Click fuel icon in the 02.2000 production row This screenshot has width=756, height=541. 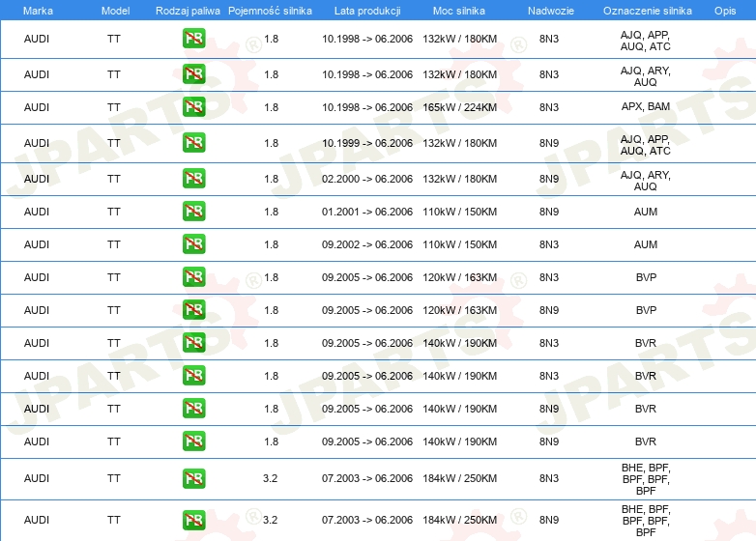pos(193,179)
